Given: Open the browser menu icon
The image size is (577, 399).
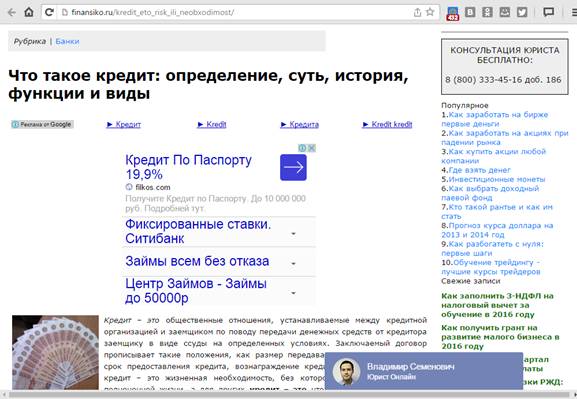Looking at the screenshot, I should 573,13.
